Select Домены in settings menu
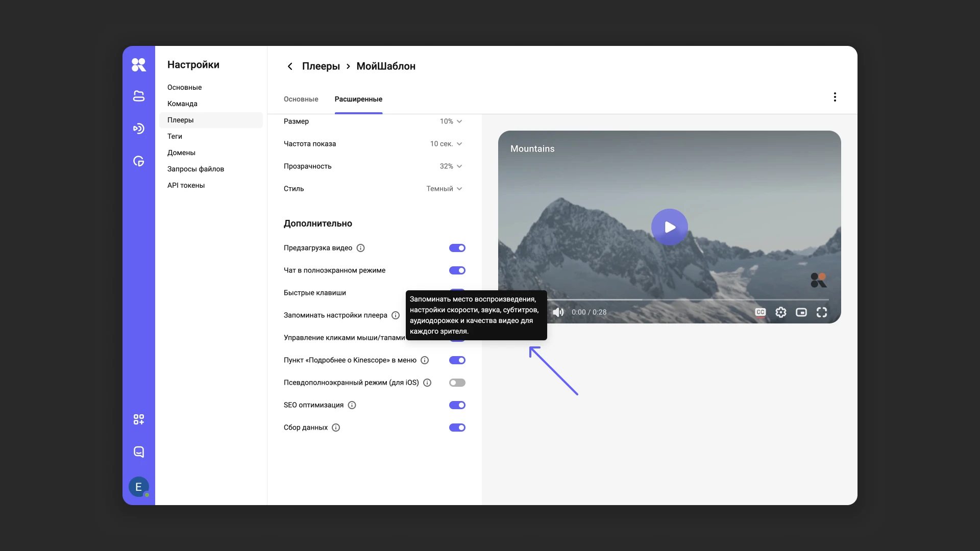This screenshot has height=551, width=980. click(x=181, y=153)
